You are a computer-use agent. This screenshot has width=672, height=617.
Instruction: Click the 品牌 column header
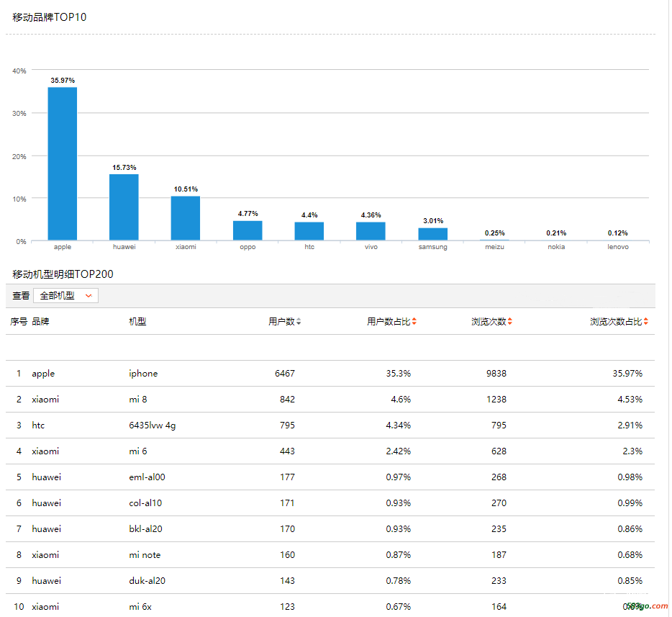coord(40,321)
